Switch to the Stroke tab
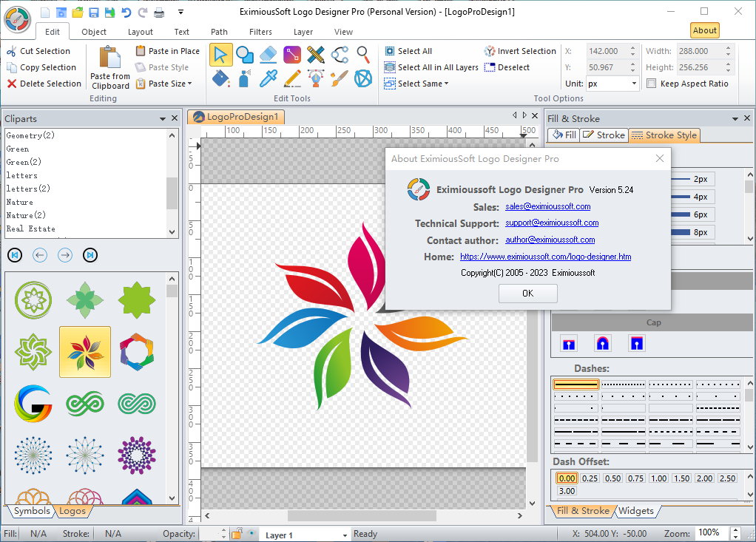This screenshot has height=542, width=756. coord(604,135)
